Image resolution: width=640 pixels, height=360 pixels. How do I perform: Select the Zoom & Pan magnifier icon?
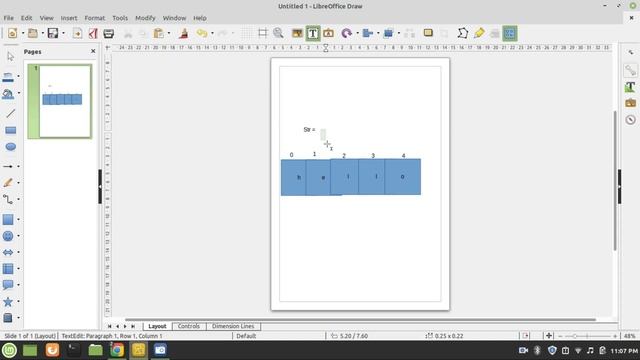tap(278, 33)
